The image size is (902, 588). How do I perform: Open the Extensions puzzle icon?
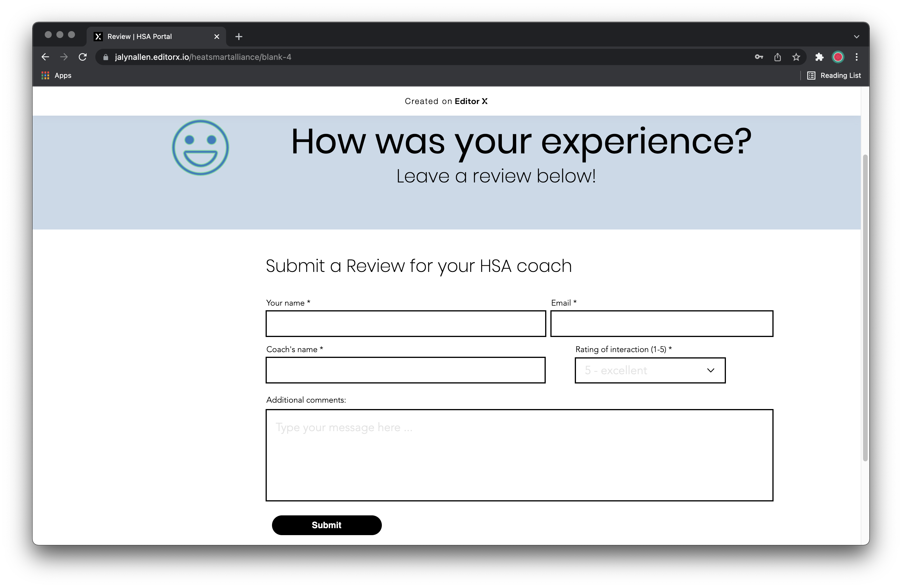tap(819, 57)
